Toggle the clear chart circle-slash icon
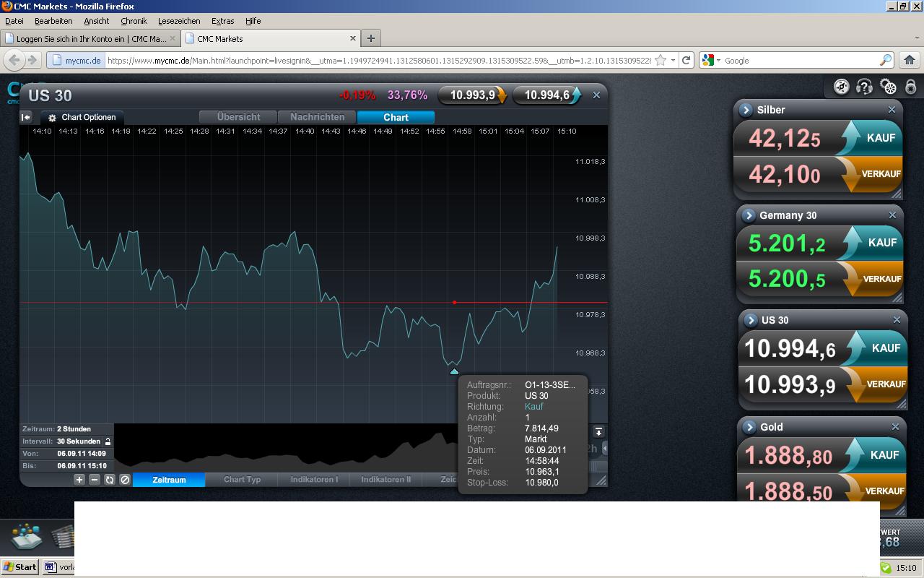 (125, 479)
